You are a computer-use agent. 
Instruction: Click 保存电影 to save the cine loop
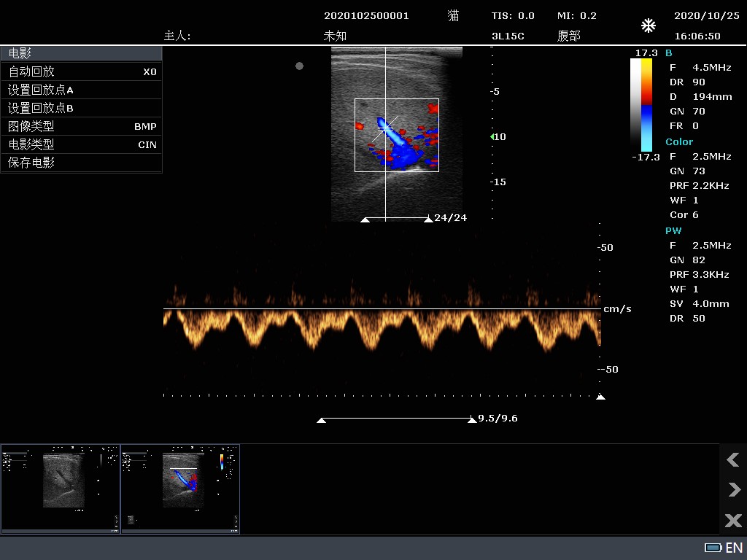point(82,163)
